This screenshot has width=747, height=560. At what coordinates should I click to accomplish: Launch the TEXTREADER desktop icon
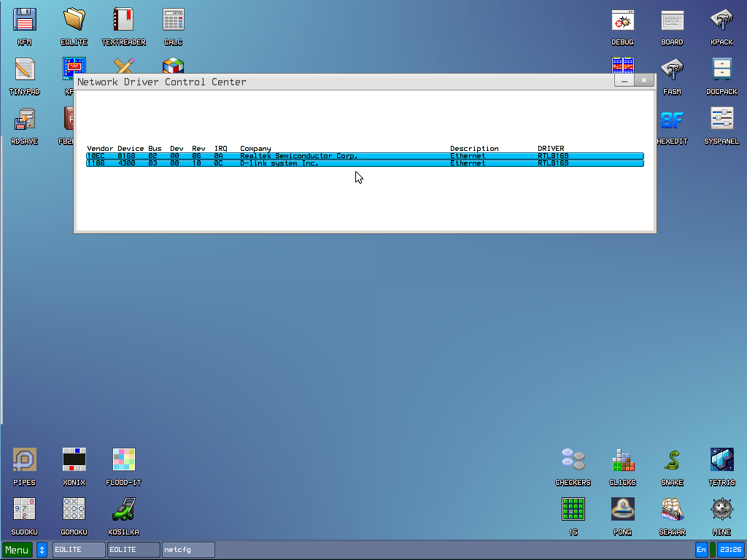coord(124,20)
